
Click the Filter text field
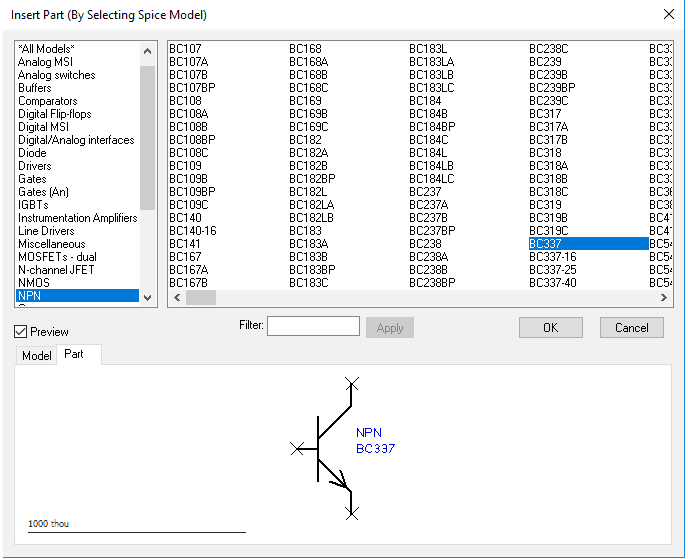(x=313, y=326)
